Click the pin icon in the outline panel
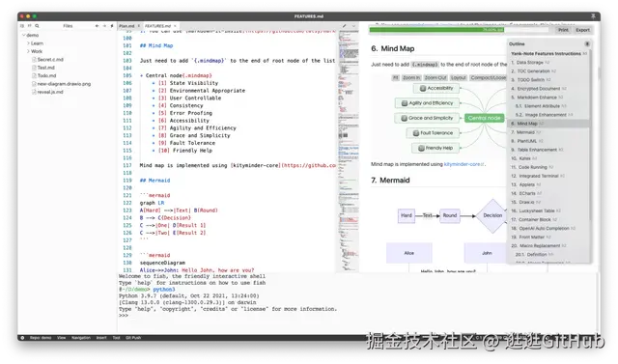618x364 pixels. click(x=587, y=43)
